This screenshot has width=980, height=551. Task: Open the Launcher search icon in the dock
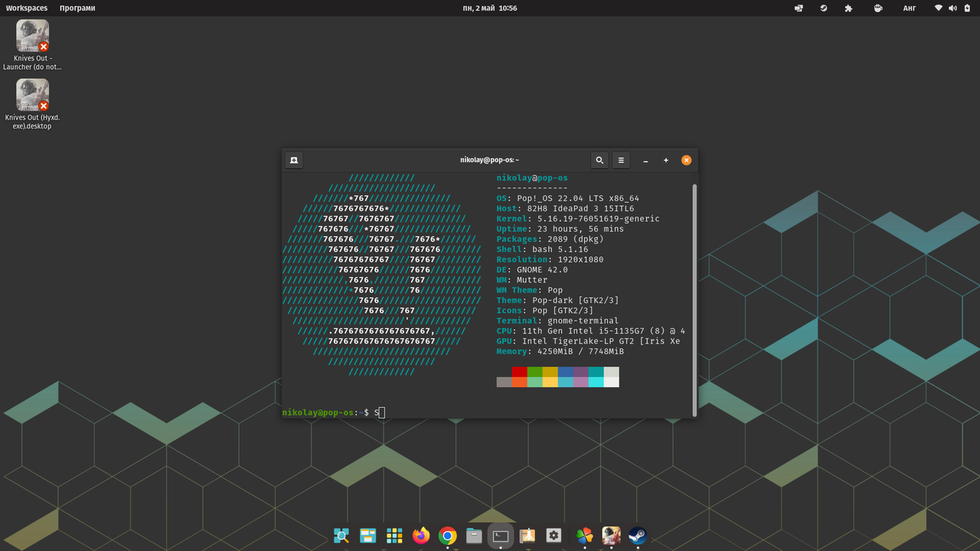click(x=341, y=536)
